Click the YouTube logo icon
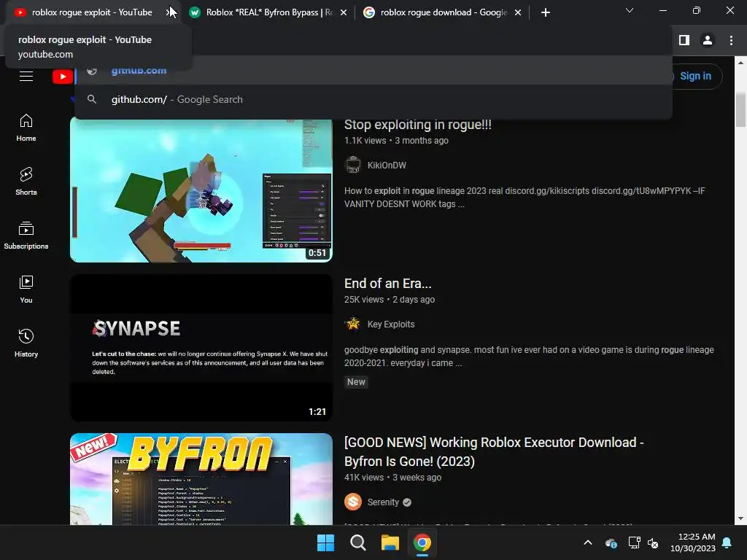Image resolution: width=747 pixels, height=560 pixels. click(63, 76)
